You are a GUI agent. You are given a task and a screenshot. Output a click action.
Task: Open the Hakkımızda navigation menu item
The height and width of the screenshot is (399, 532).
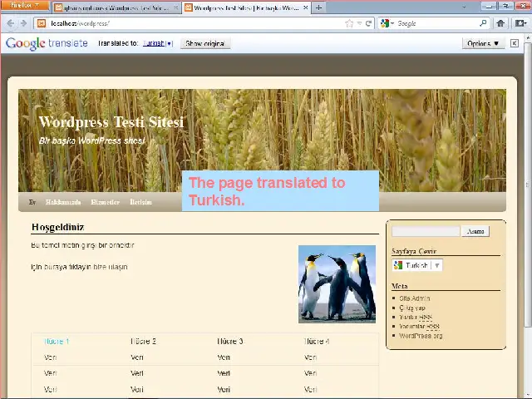coord(63,202)
